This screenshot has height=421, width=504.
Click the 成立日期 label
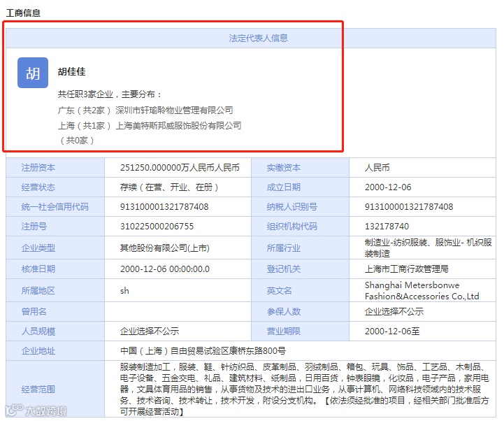[x=284, y=187]
